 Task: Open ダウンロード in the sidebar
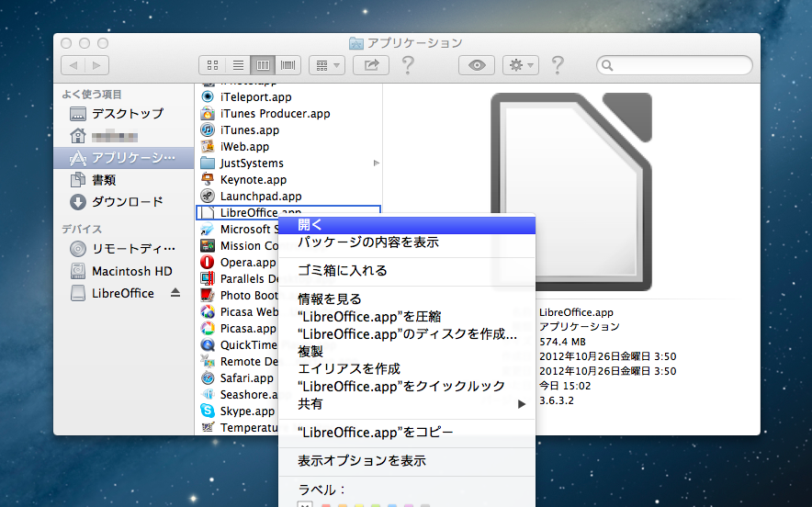tap(124, 202)
